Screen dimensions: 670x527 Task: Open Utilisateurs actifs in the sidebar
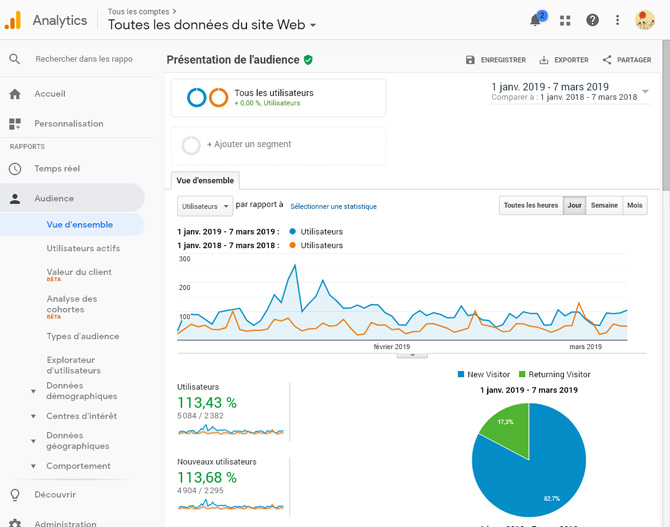coord(83,248)
